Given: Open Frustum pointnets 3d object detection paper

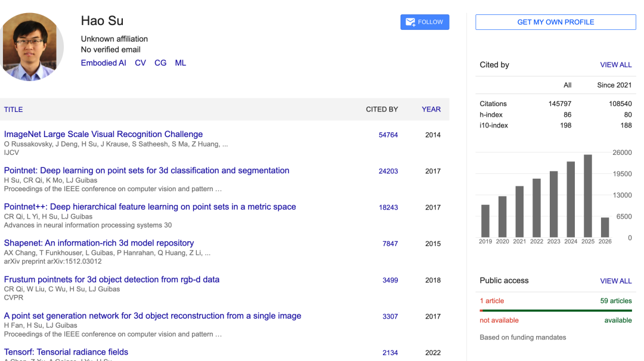Looking at the screenshot, I should [x=112, y=279].
